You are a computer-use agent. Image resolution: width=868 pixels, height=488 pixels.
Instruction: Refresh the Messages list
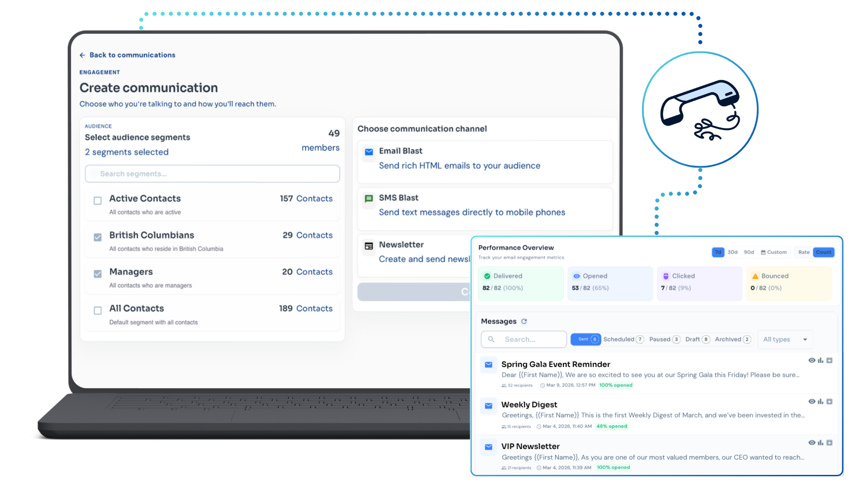tap(524, 321)
